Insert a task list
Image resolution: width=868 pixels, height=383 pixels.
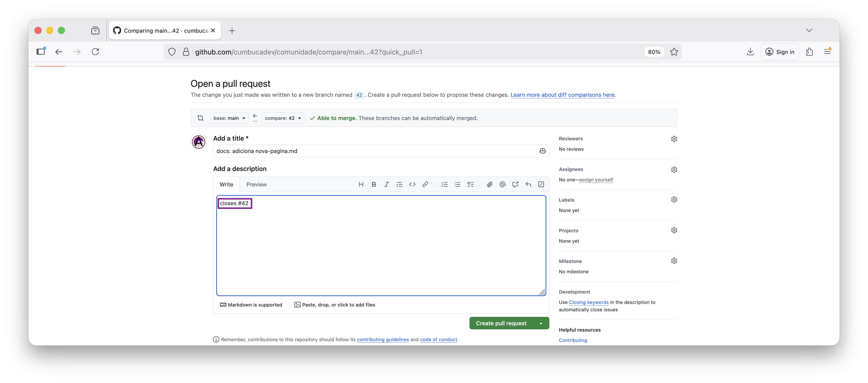coord(471,184)
